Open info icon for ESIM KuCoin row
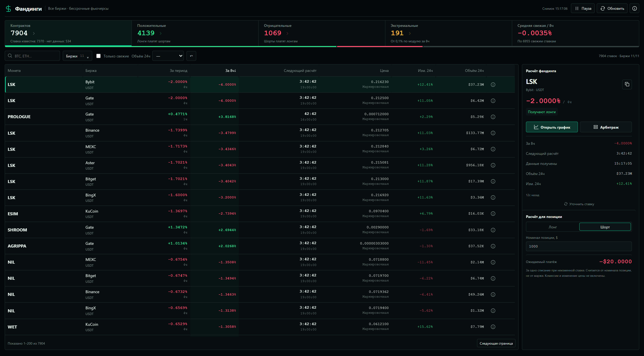Viewport: 644px width, 356px height. pos(493,214)
